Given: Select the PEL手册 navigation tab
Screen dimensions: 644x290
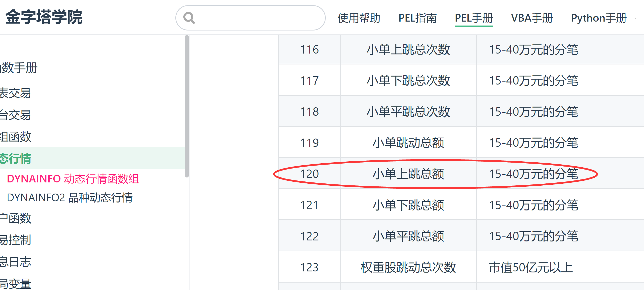Looking at the screenshot, I should click(x=474, y=18).
